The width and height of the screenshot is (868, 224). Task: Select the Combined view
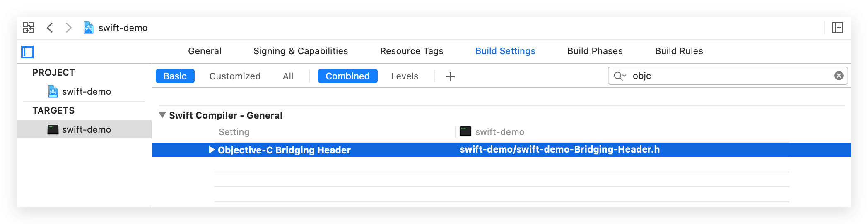tap(348, 76)
